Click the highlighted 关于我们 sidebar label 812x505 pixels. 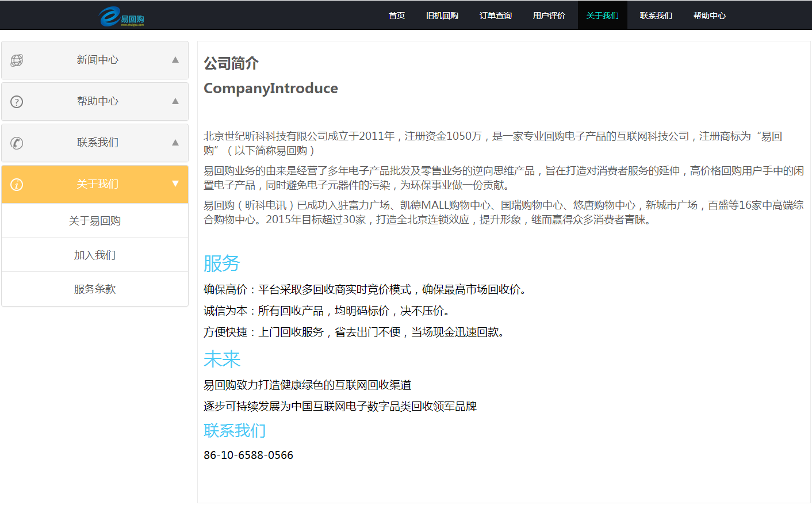click(x=98, y=184)
